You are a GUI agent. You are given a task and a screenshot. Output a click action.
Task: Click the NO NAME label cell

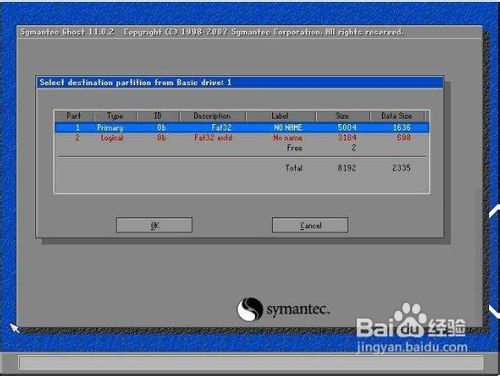pos(288,128)
